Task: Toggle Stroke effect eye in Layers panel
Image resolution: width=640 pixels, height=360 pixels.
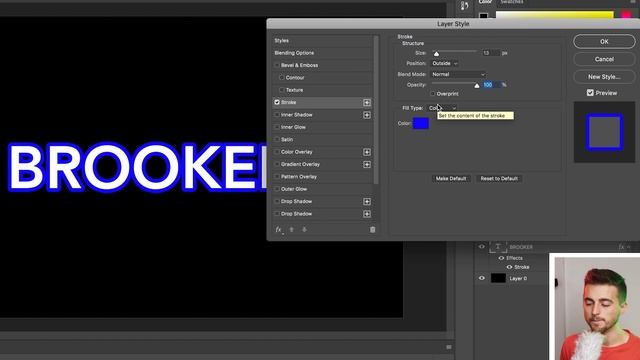Action: [509, 267]
